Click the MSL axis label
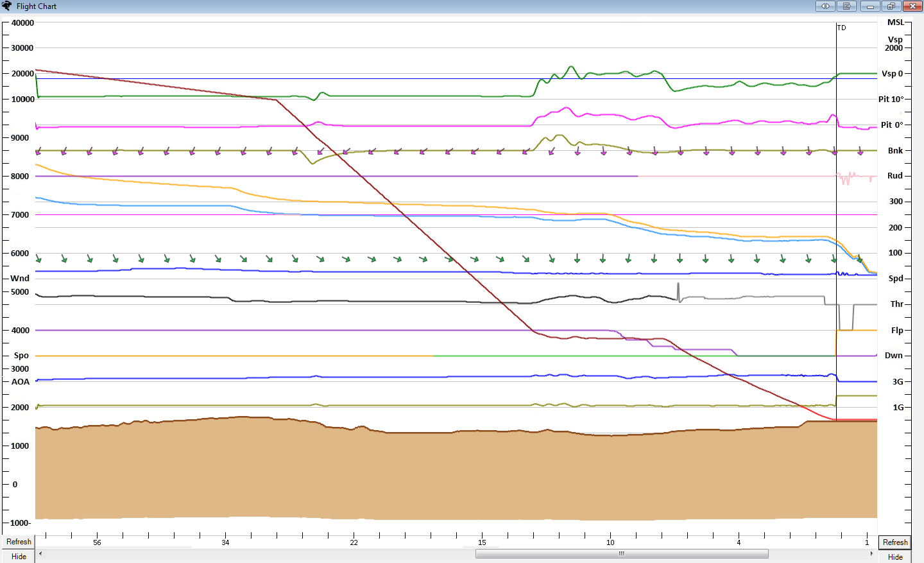924x563 pixels. 895,22
